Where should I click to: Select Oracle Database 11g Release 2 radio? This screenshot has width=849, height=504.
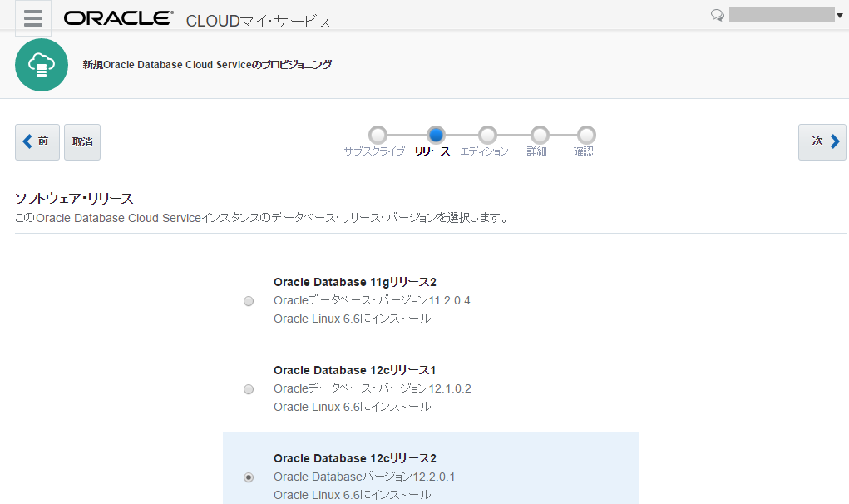249,301
